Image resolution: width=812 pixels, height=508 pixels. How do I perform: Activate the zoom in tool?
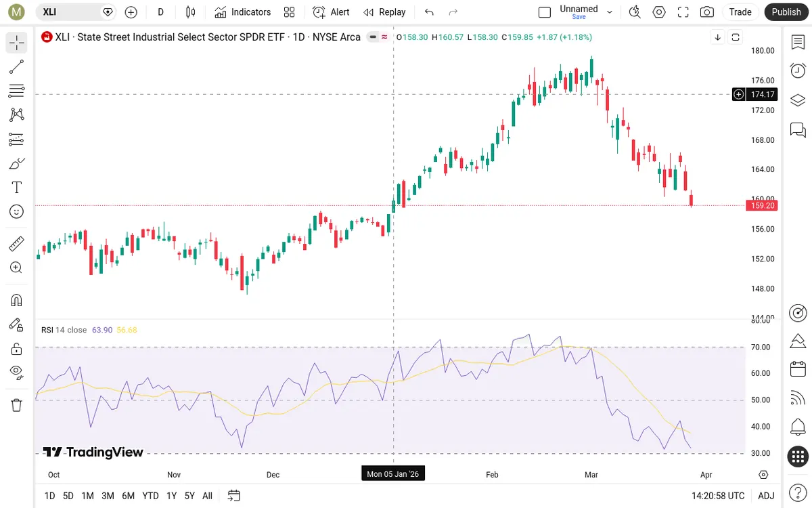(x=17, y=268)
